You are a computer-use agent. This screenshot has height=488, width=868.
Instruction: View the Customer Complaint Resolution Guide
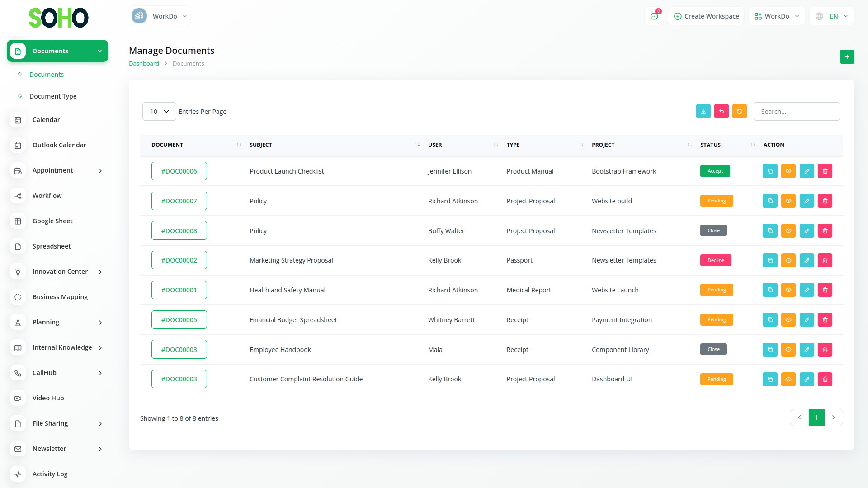coord(788,380)
